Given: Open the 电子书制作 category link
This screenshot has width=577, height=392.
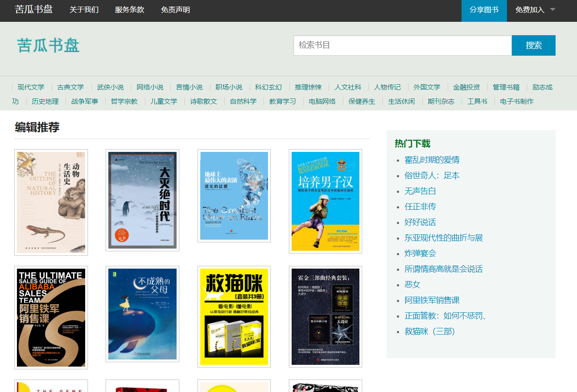Looking at the screenshot, I should click(x=516, y=102).
